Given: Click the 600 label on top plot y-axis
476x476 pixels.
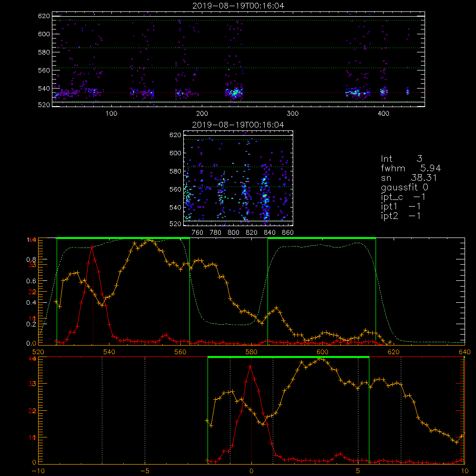Looking at the screenshot, I should (44, 34).
